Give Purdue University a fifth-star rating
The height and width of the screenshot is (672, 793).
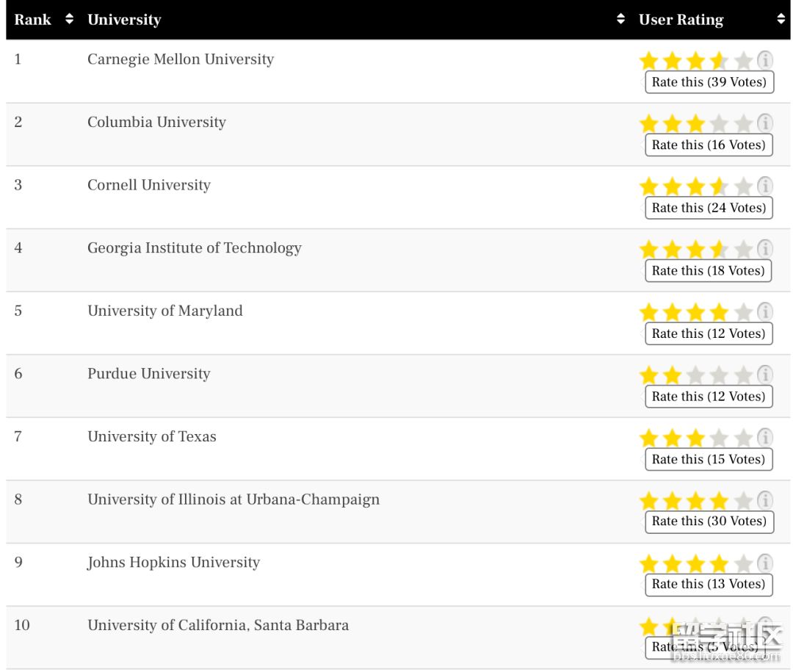coord(742,375)
